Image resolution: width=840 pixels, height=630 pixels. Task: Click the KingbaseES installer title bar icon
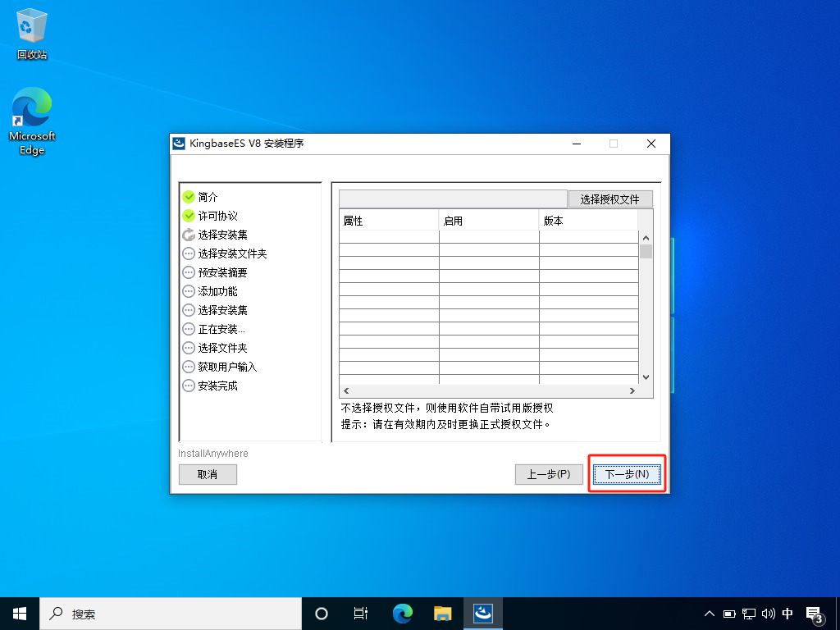(179, 144)
